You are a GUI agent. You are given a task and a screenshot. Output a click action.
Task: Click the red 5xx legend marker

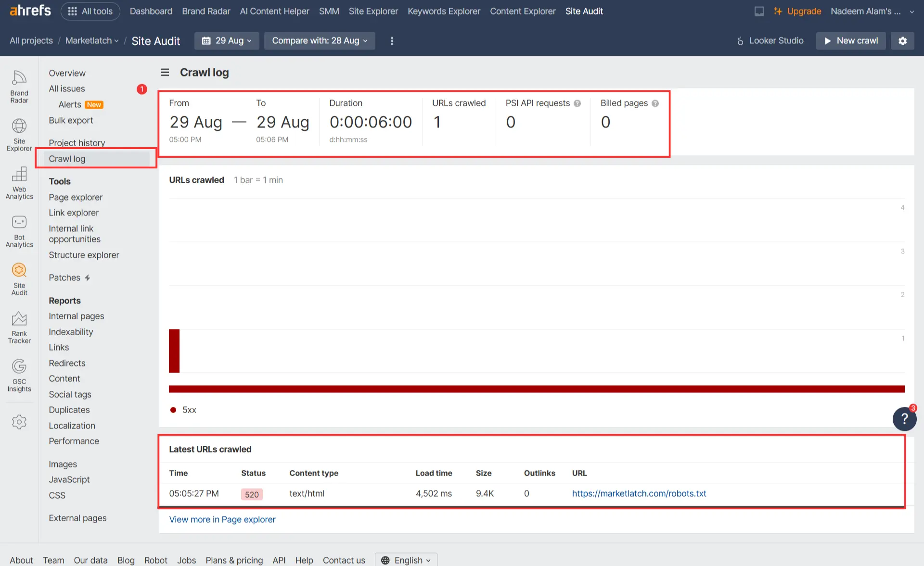pyautogui.click(x=173, y=410)
